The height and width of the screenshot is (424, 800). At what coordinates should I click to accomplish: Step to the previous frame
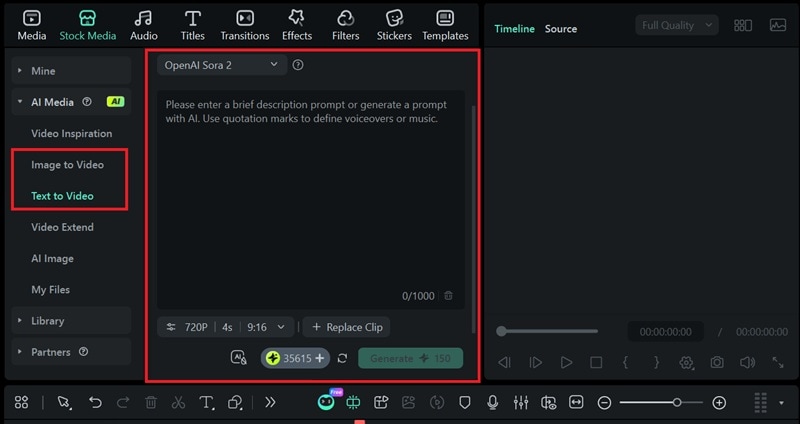504,362
